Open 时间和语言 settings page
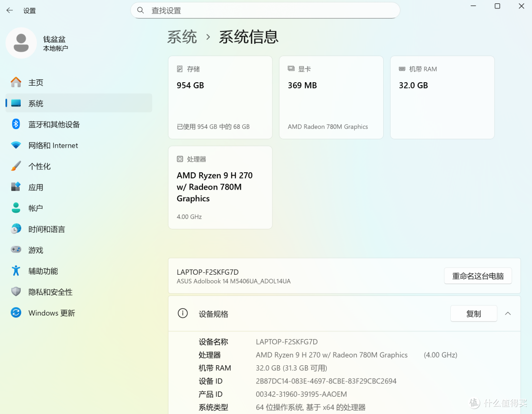532x414 pixels. tap(79, 229)
